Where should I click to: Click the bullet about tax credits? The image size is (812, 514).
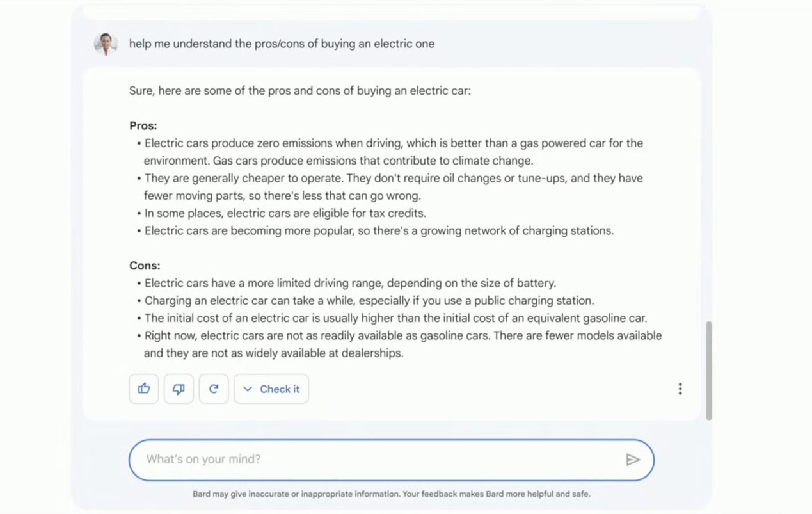tap(285, 213)
